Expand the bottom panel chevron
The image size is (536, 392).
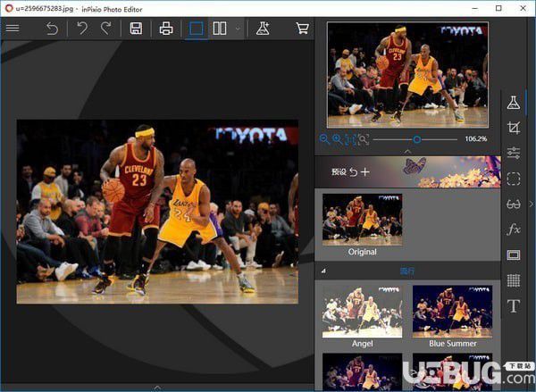(157, 388)
